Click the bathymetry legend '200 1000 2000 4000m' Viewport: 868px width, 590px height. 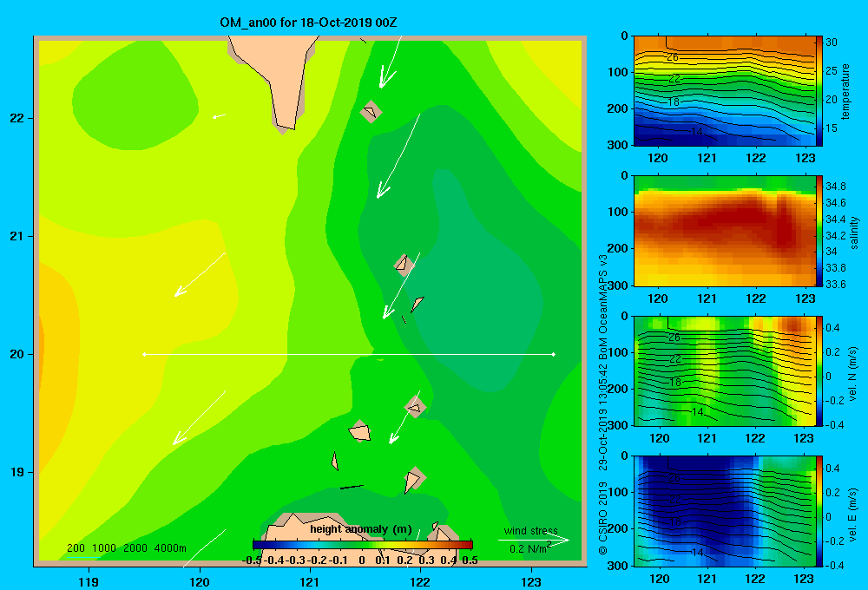(x=127, y=548)
